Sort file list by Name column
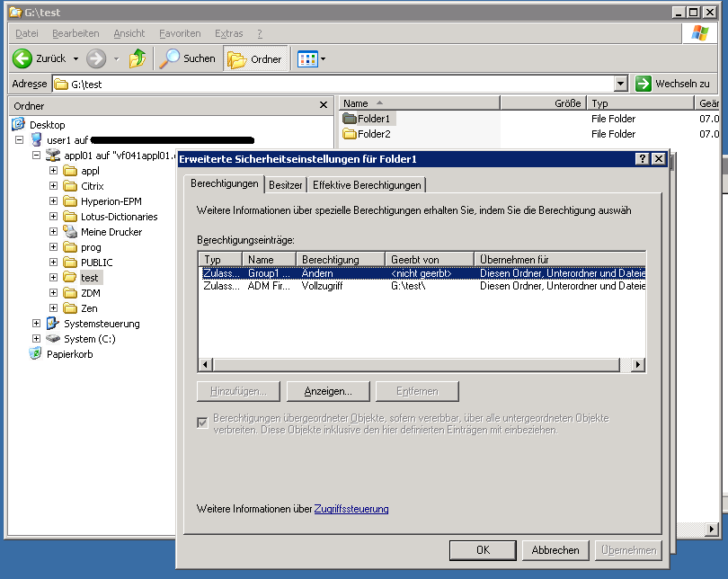728x579 pixels. [420, 103]
